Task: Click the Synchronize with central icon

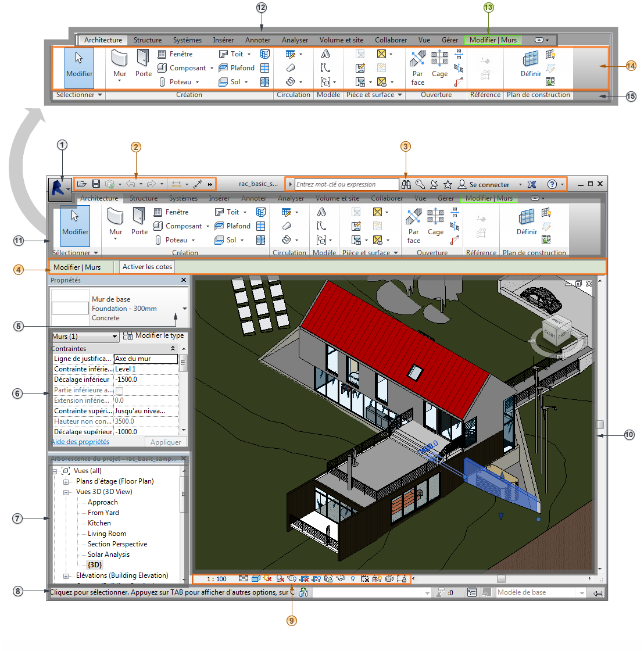Action: pyautogui.click(x=110, y=184)
